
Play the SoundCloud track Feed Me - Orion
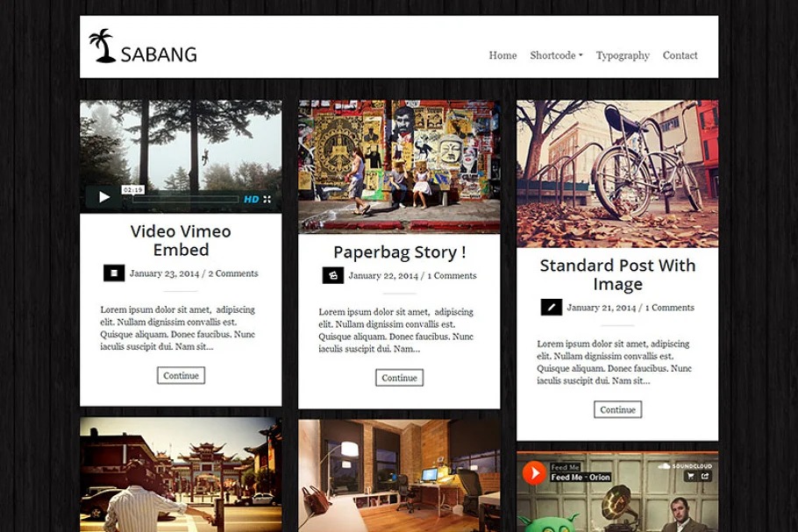(x=534, y=473)
